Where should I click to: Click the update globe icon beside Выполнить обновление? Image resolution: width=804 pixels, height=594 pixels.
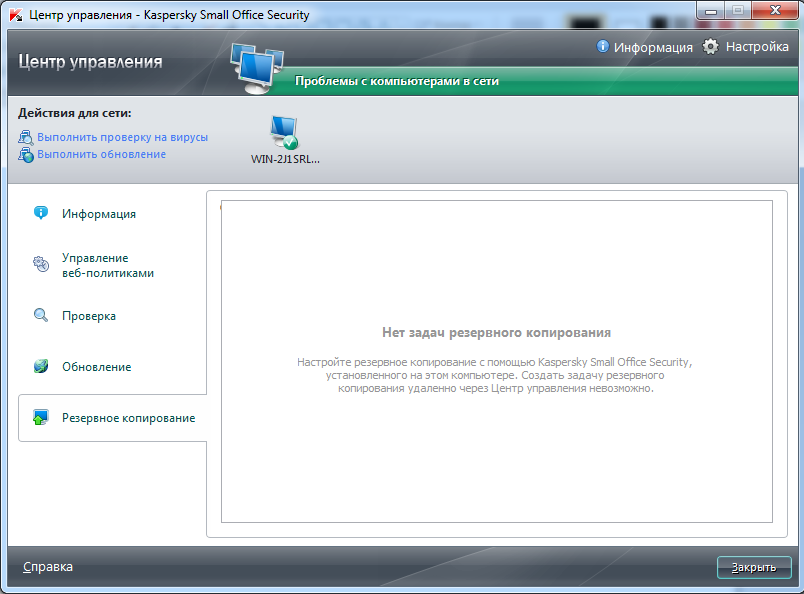26,154
